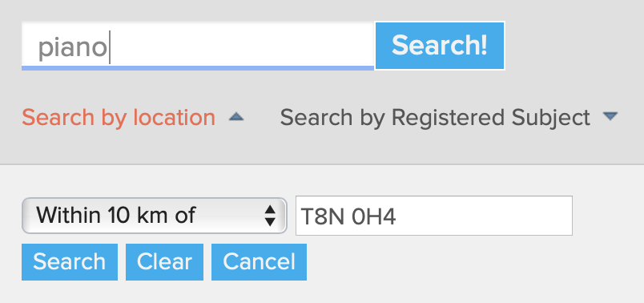Click the grey Search by Registered Subject text

[435, 118]
